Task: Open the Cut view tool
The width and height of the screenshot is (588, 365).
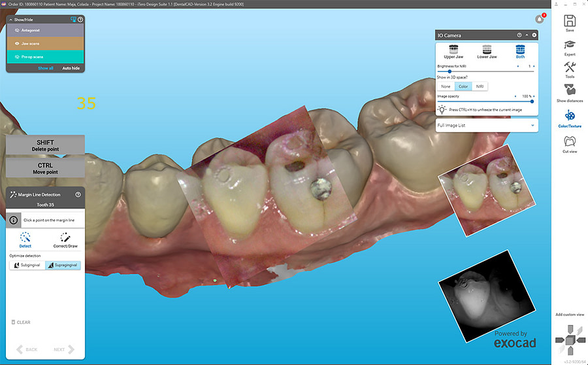Action: (570, 141)
